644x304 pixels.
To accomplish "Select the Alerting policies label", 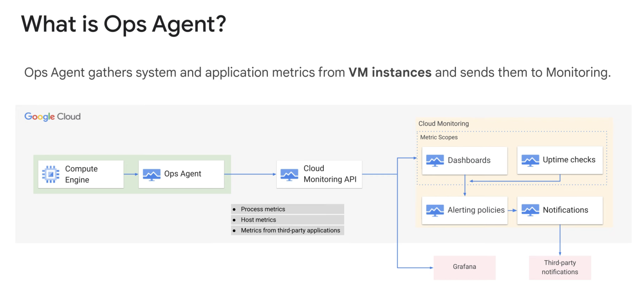I will pos(476,210).
